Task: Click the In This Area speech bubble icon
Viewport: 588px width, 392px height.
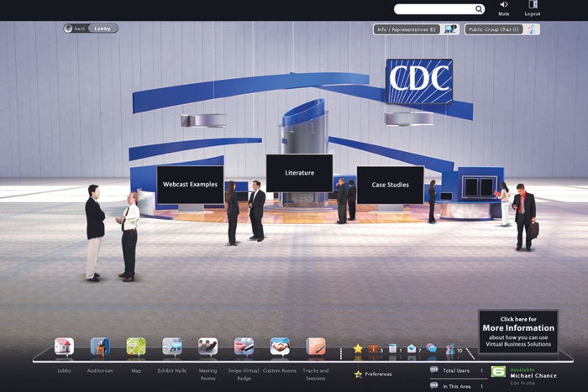Action: click(434, 385)
